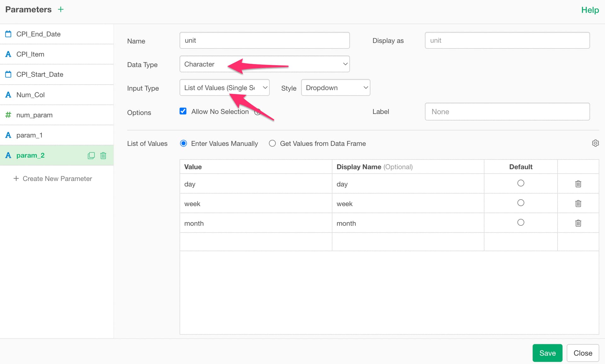The image size is (605, 364).
Task: Select param_2 parameter in list
Action: [x=57, y=155]
